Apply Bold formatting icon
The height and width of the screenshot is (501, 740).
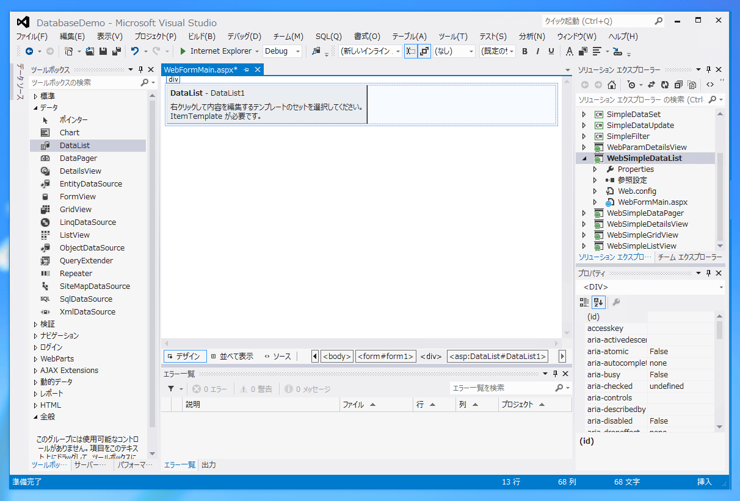524,51
